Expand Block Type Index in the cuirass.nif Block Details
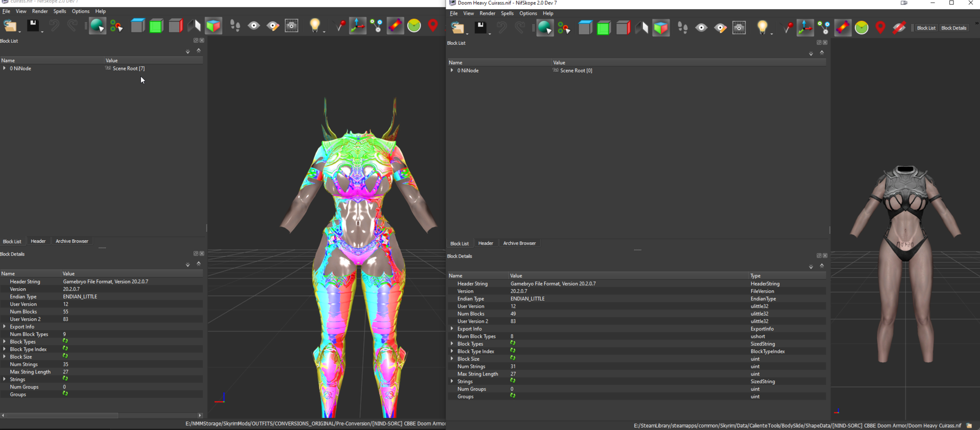 (x=5, y=349)
